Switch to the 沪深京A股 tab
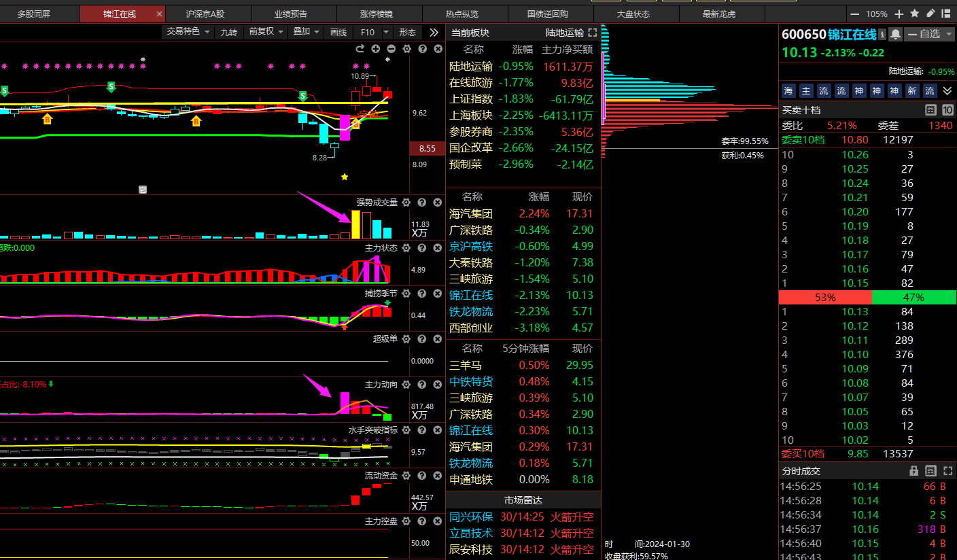The width and height of the screenshot is (957, 560). [x=205, y=14]
